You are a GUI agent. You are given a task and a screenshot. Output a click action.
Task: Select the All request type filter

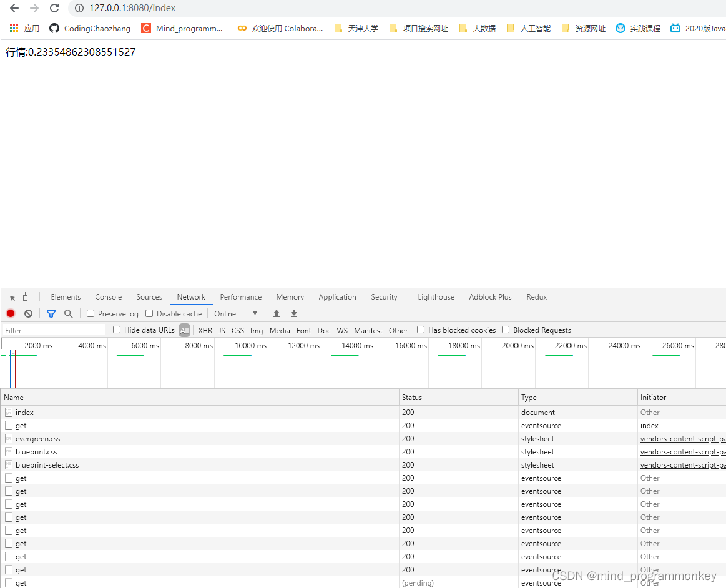click(x=184, y=330)
